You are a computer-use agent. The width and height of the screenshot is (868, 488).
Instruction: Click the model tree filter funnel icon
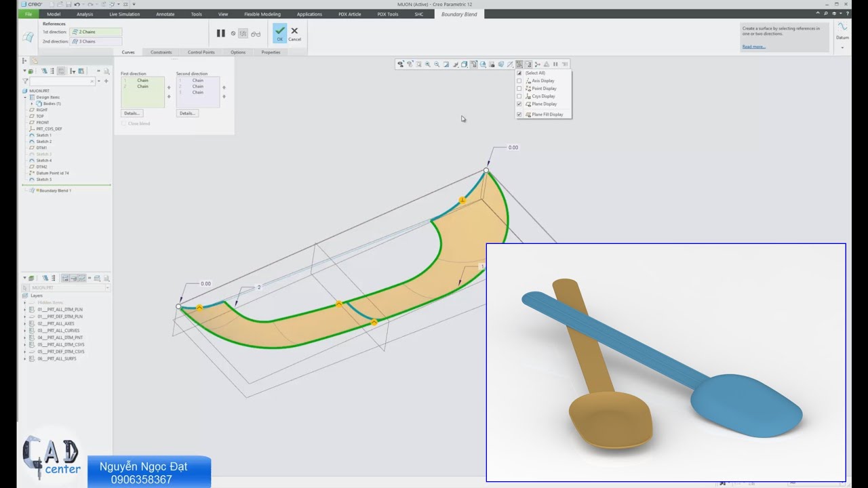[25, 81]
